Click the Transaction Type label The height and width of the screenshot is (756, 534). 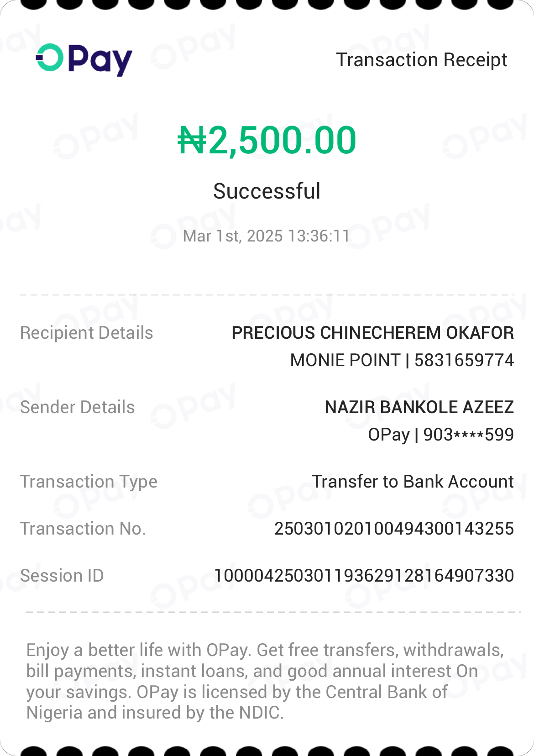[89, 482]
